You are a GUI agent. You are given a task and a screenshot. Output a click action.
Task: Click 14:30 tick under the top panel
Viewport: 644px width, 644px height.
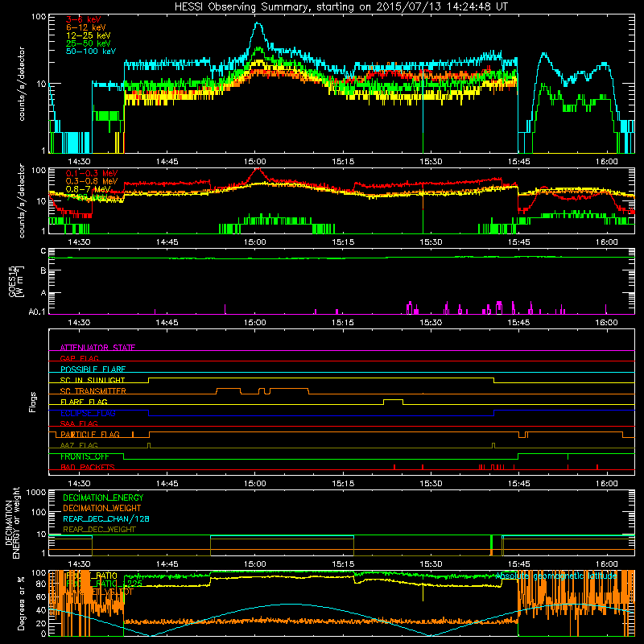click(x=79, y=162)
